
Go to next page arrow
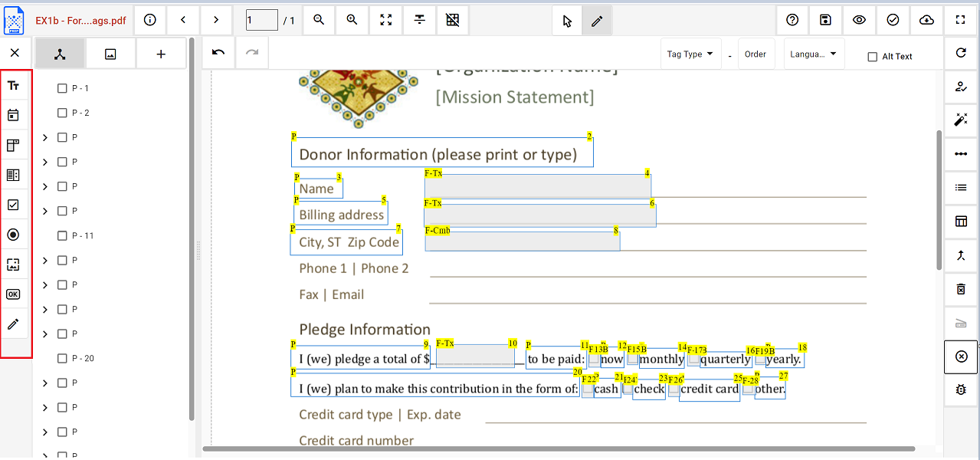coord(216,20)
